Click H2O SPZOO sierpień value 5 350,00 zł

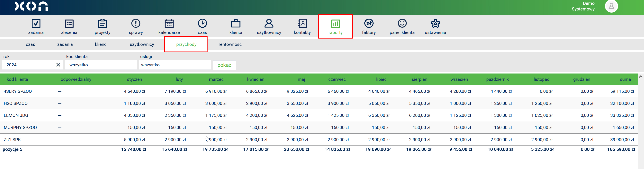(419, 103)
